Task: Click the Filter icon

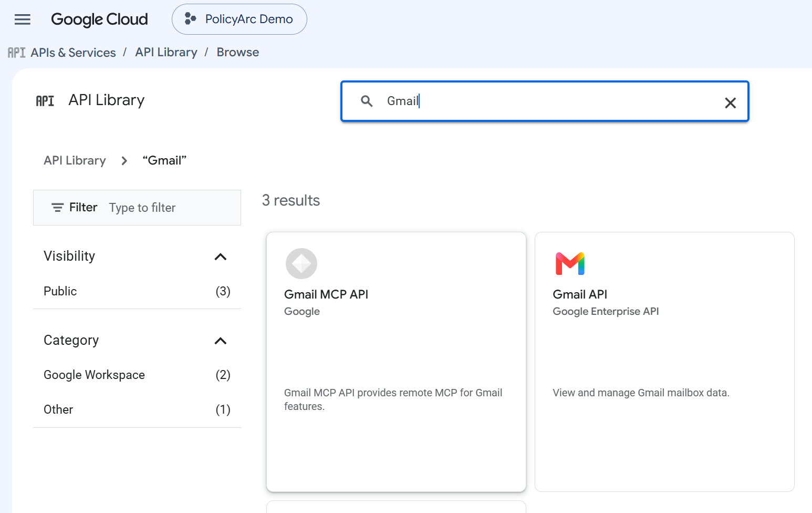Action: coord(58,208)
